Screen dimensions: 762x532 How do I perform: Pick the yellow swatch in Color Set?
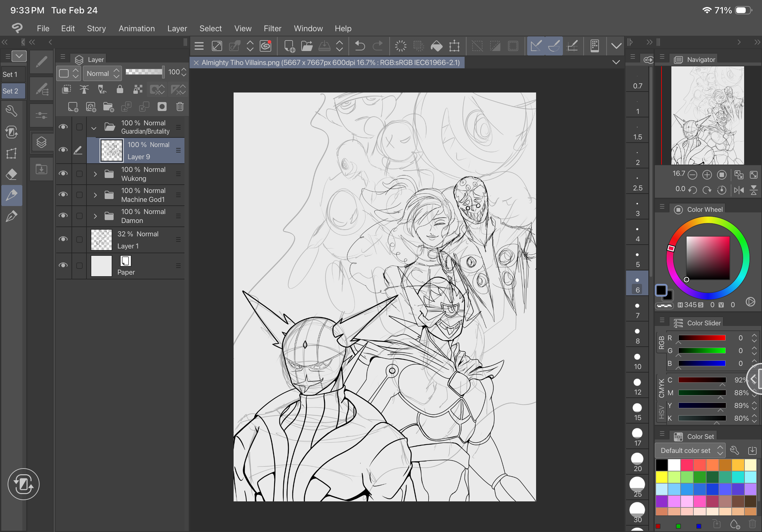coord(661,477)
